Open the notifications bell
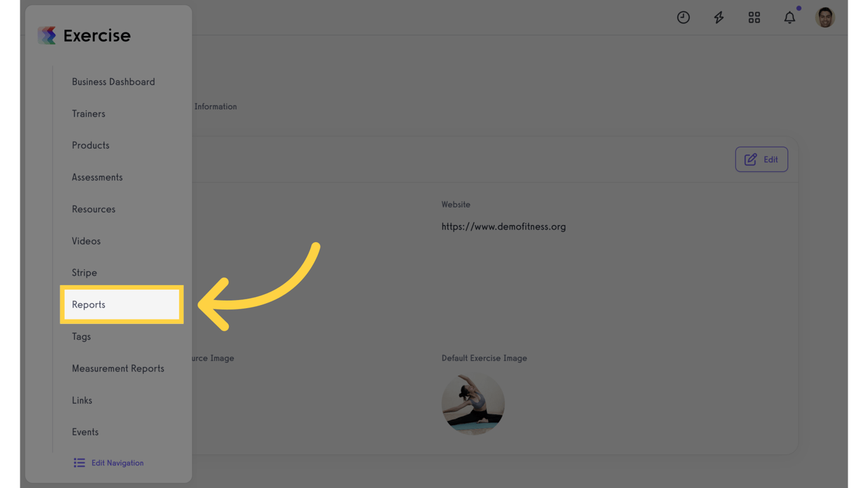Screen dimensions: 868x488 [790, 18]
